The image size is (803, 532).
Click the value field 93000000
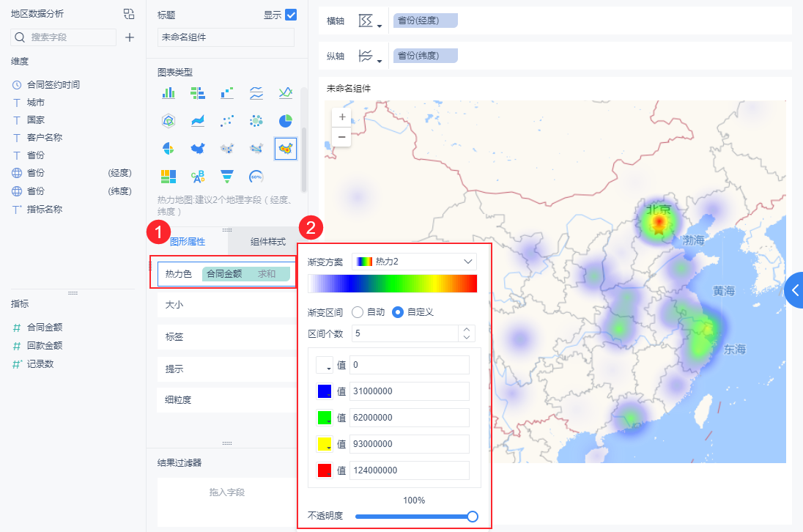[409, 444]
